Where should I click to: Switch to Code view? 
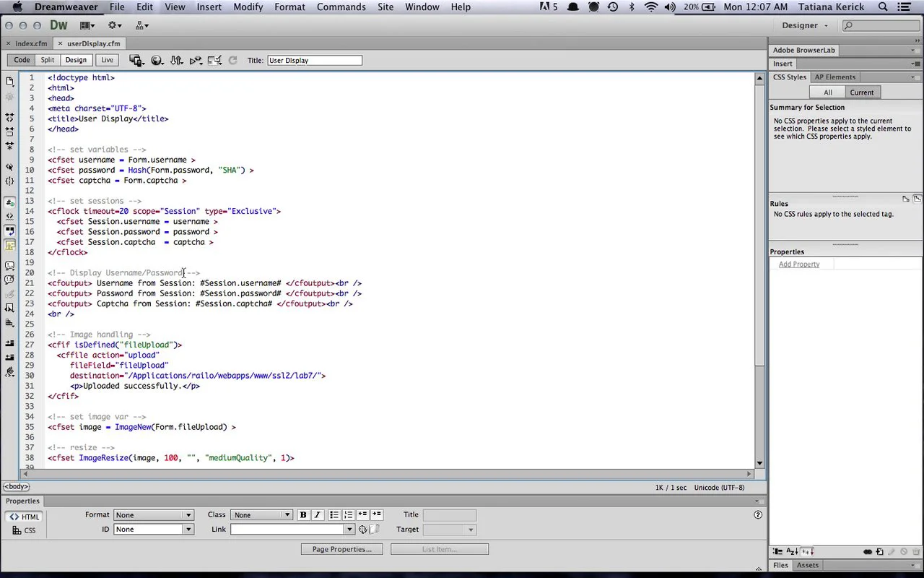(x=22, y=61)
